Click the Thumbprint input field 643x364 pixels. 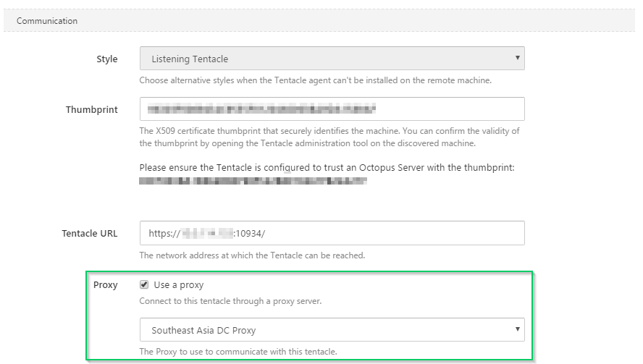point(332,109)
